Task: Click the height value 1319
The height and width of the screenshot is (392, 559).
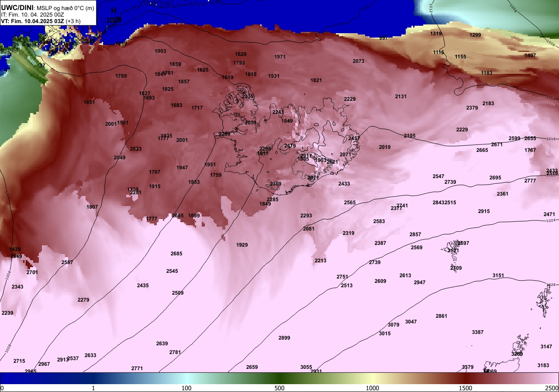Action: click(436, 34)
